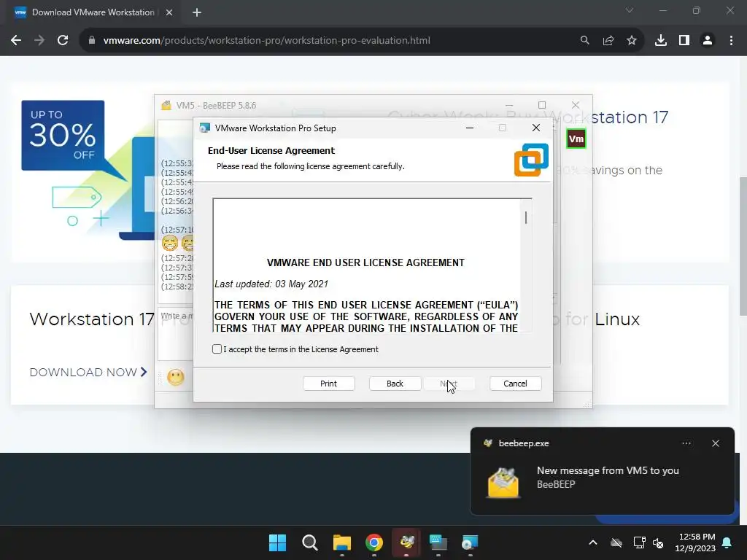Open the emoji picker smiley in BeeBEEP
This screenshot has width=747, height=560.
(x=175, y=377)
